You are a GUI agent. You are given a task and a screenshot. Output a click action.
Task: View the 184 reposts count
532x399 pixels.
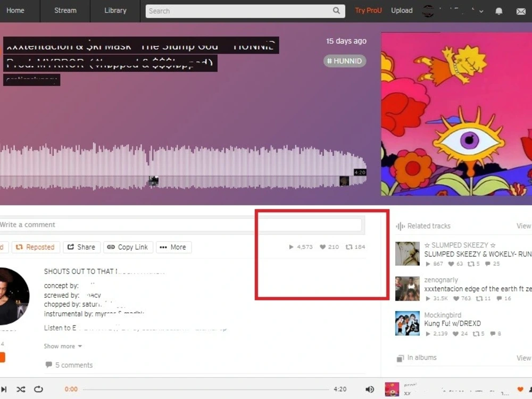[x=355, y=247]
